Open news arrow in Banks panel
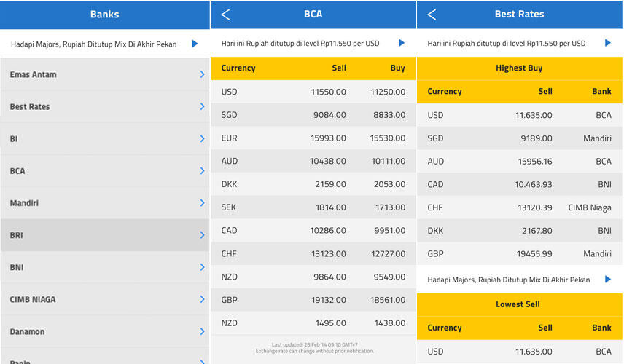624x364 pixels. coord(195,44)
